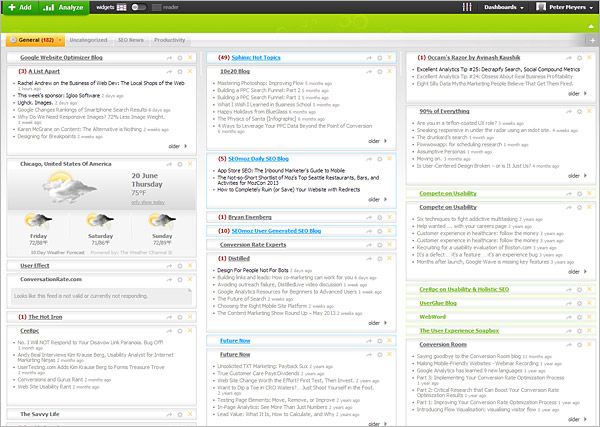Expand the General tab dropdown arrow
The image size is (600, 427).
58,40
